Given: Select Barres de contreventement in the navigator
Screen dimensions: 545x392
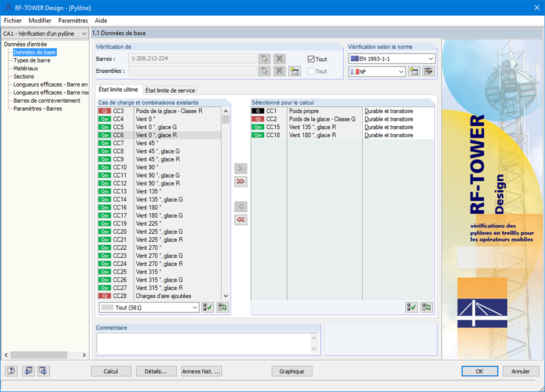Looking at the screenshot, I should point(47,101).
